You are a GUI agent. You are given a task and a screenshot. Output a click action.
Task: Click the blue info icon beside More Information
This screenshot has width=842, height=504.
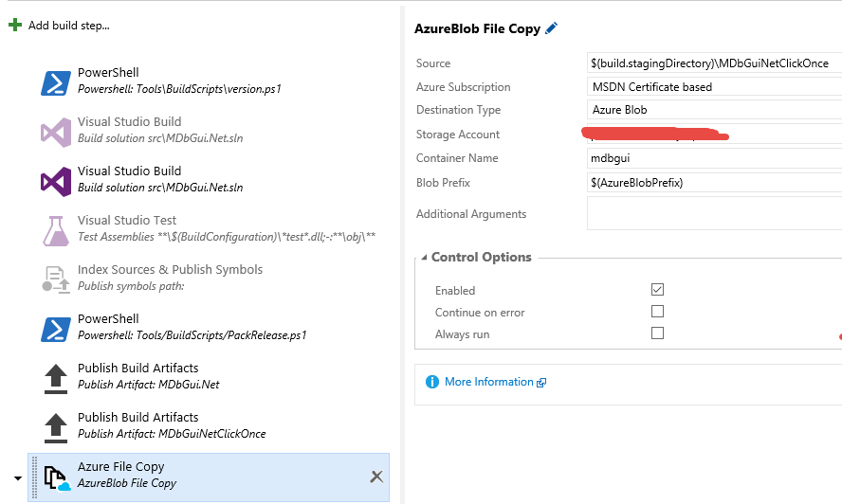[432, 382]
